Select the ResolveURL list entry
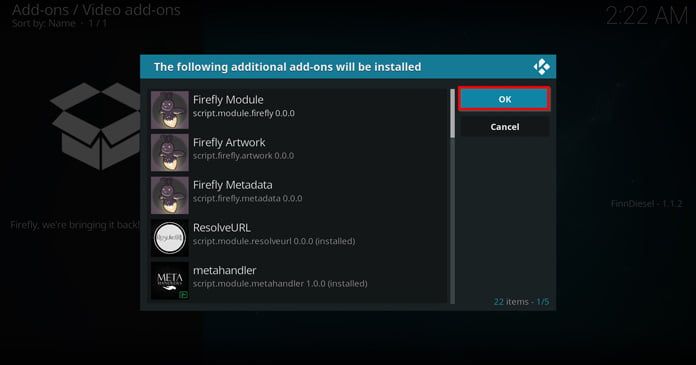Viewport: 696px width, 365px height. click(299, 238)
